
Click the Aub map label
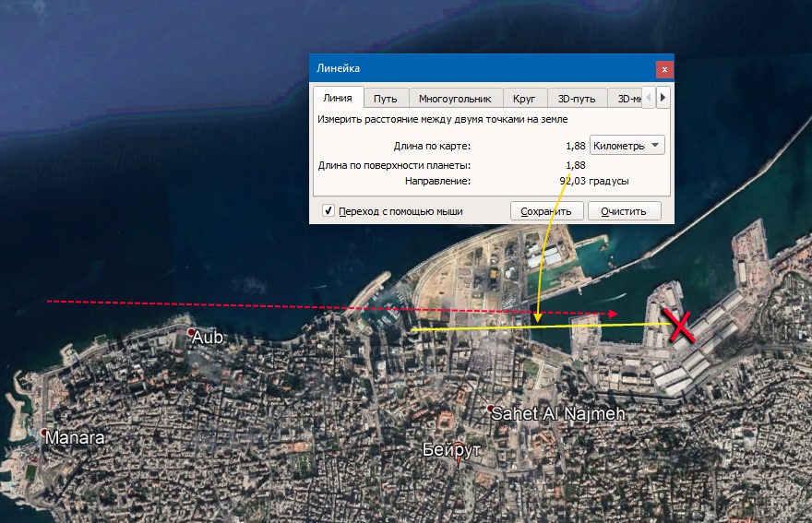click(x=208, y=337)
